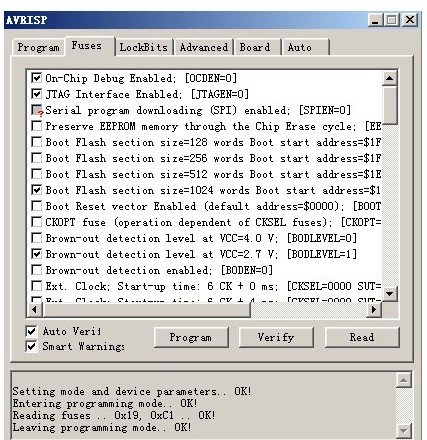Click the Read fuses button

[362, 337]
